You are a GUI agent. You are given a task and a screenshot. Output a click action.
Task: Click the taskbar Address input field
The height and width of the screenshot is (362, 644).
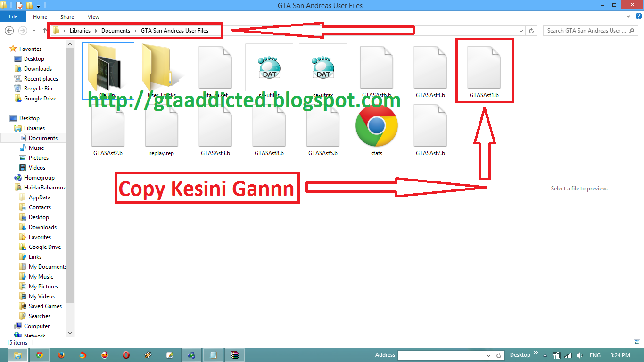[442, 355]
